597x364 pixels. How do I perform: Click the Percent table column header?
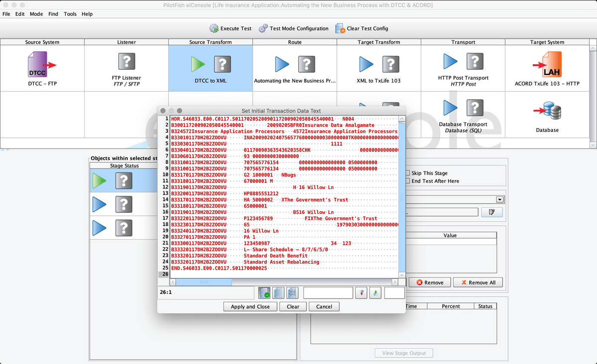[x=451, y=306]
